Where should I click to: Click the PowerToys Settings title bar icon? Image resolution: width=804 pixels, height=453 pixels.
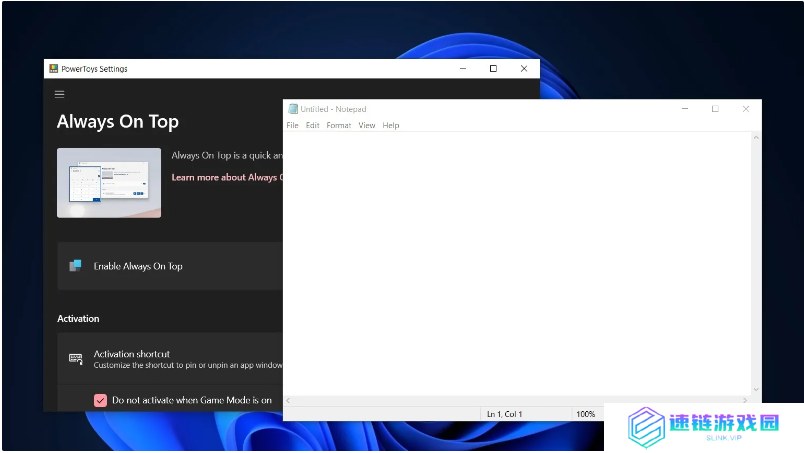pyautogui.click(x=54, y=68)
